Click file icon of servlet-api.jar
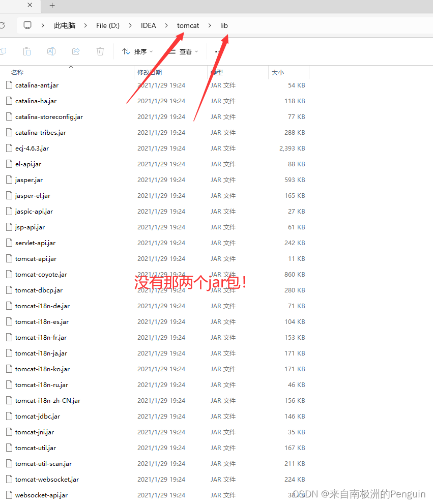This screenshot has height=504, width=433. pos(9,243)
